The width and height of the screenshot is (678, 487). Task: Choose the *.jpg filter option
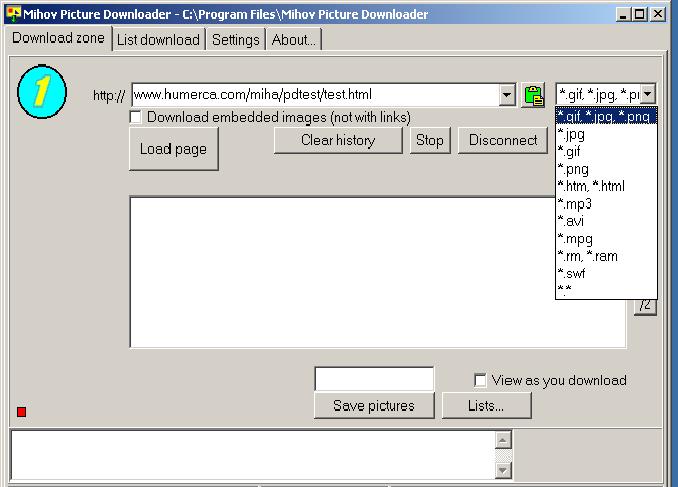[606, 134]
